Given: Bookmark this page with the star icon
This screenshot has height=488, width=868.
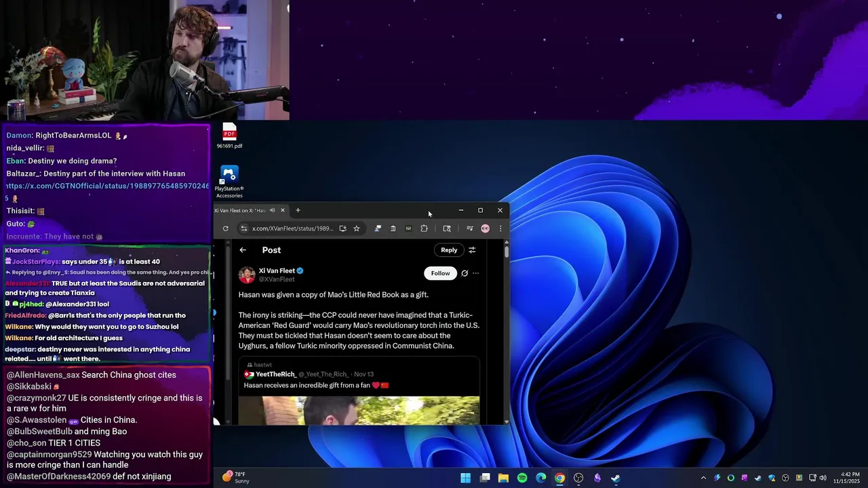Looking at the screenshot, I should coord(356,228).
